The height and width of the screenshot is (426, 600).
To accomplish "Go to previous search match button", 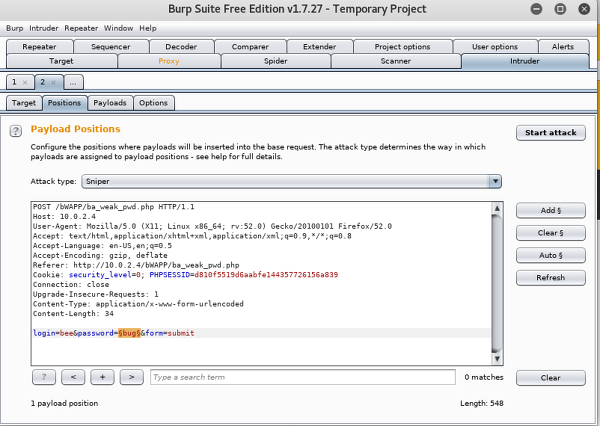I will coord(73,377).
